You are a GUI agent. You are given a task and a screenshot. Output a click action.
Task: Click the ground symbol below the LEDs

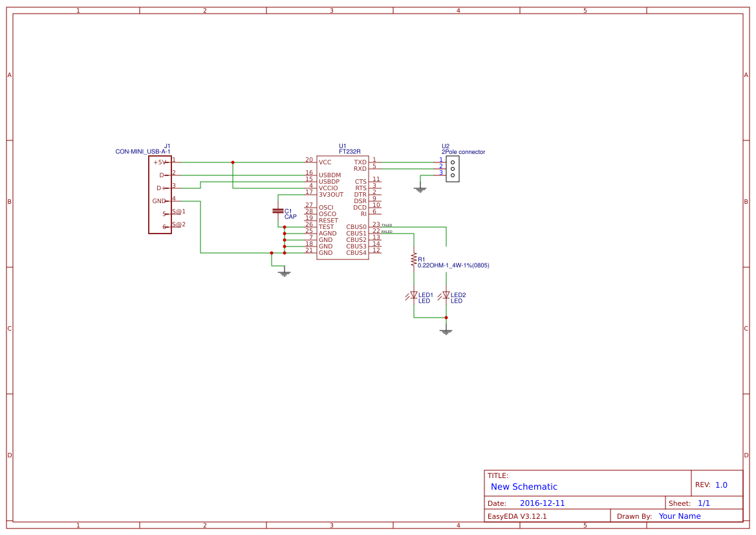click(446, 331)
